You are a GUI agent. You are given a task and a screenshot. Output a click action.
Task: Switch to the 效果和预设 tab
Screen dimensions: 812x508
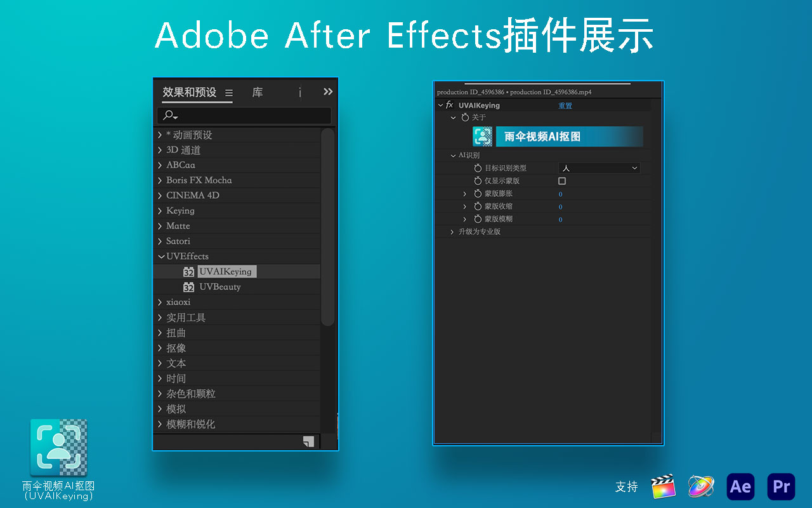(x=190, y=92)
